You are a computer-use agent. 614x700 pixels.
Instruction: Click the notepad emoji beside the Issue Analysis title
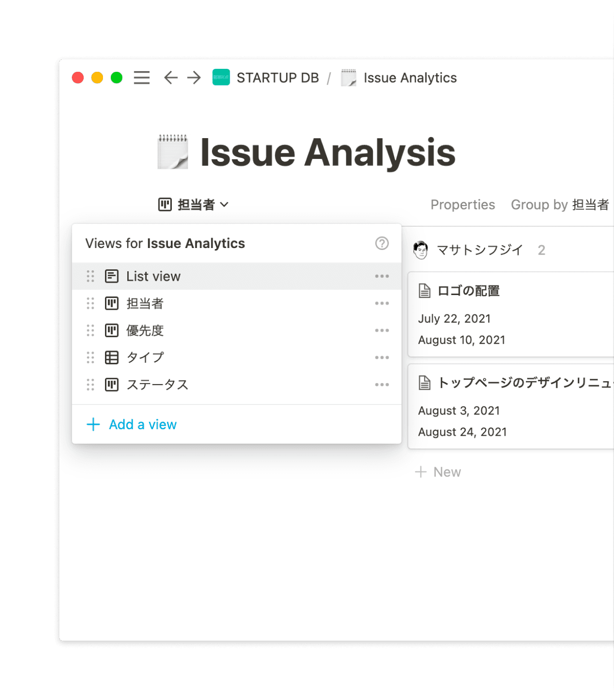(173, 151)
